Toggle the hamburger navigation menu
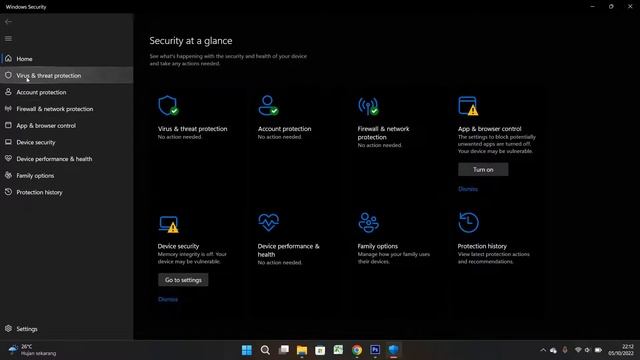The image size is (640, 360). point(8,39)
